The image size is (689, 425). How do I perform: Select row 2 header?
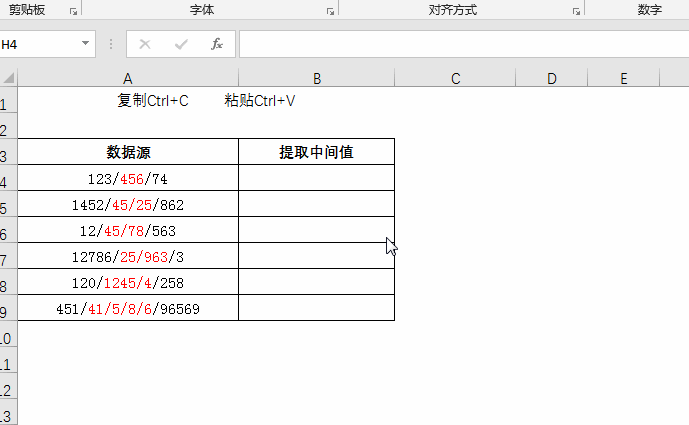[x=8, y=126]
